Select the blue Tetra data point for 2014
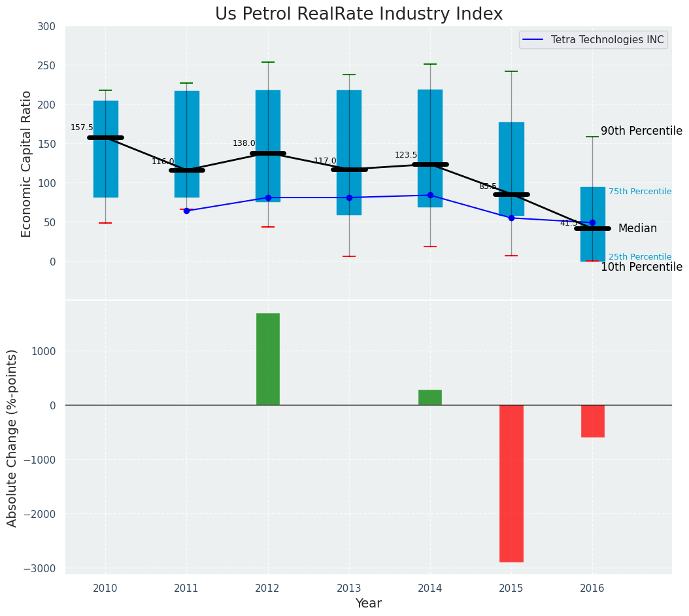This screenshot has width=689, height=616. 430,195
